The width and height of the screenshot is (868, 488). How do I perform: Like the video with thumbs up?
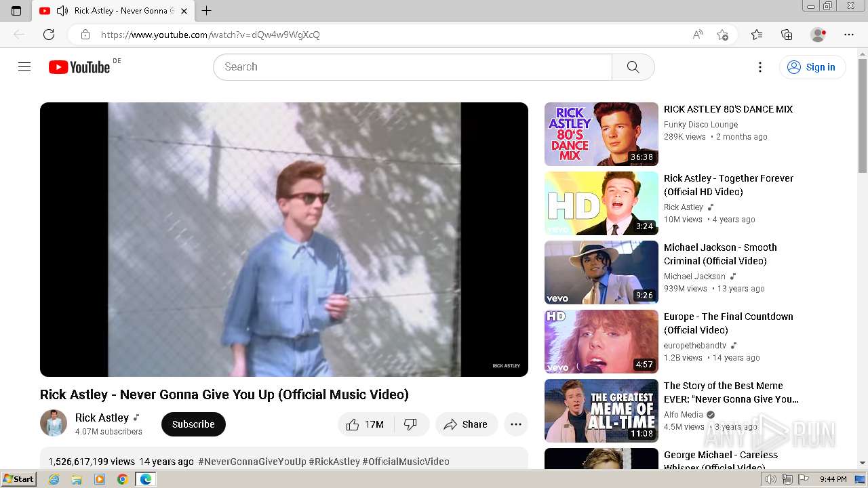365,424
